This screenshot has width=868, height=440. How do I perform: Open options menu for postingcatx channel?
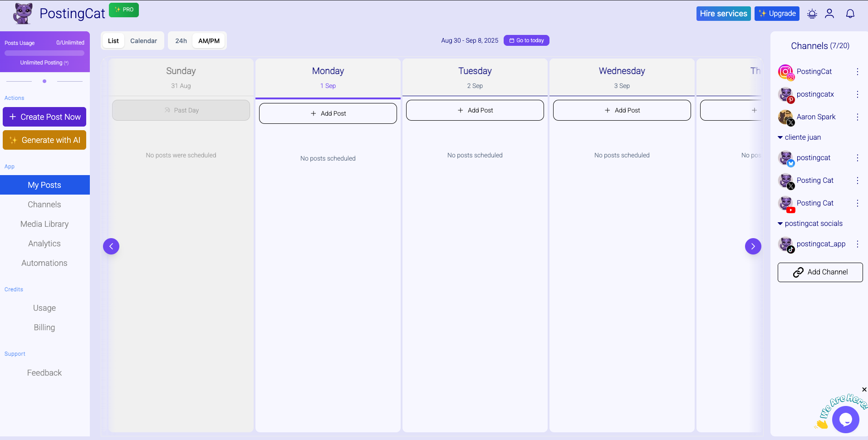(x=858, y=94)
